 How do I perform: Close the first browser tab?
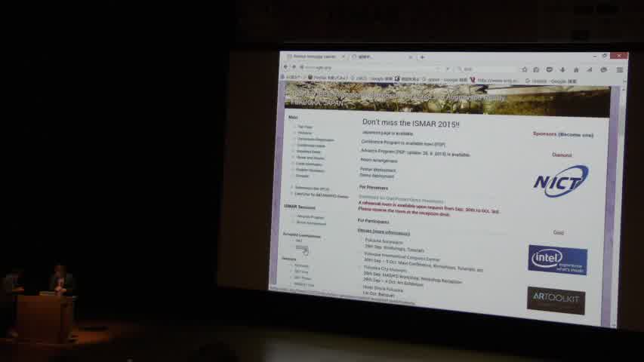coord(344,57)
